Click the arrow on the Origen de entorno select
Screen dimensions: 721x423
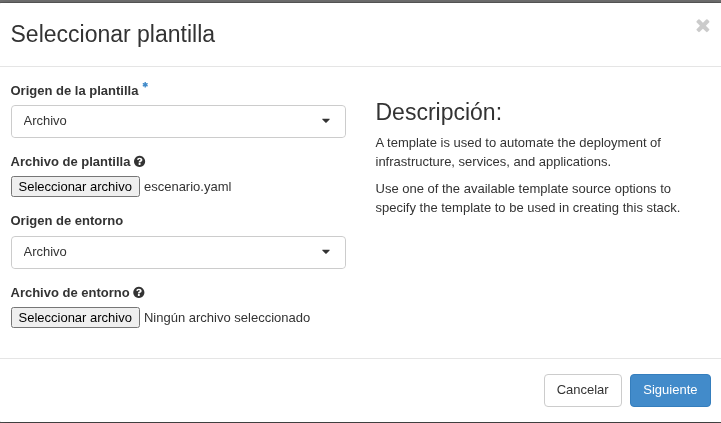[326, 252]
